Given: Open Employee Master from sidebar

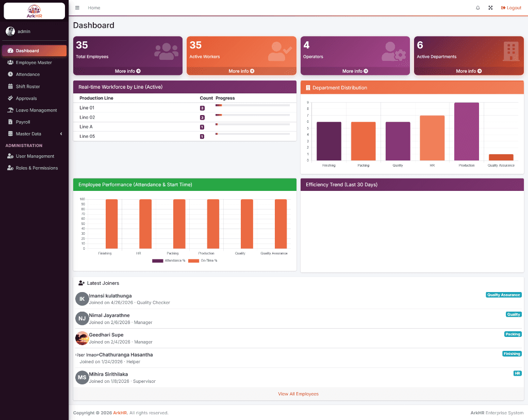Looking at the screenshot, I should pyautogui.click(x=34, y=62).
